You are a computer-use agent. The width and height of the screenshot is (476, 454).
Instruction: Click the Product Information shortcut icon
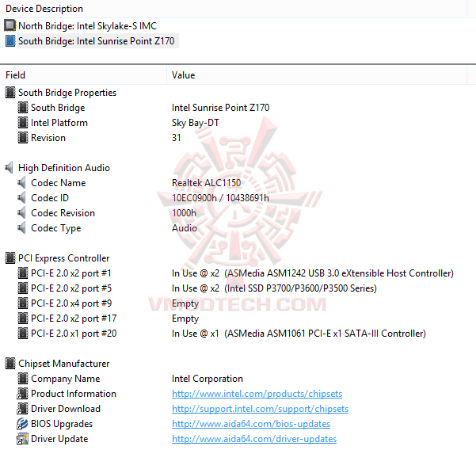[22, 394]
